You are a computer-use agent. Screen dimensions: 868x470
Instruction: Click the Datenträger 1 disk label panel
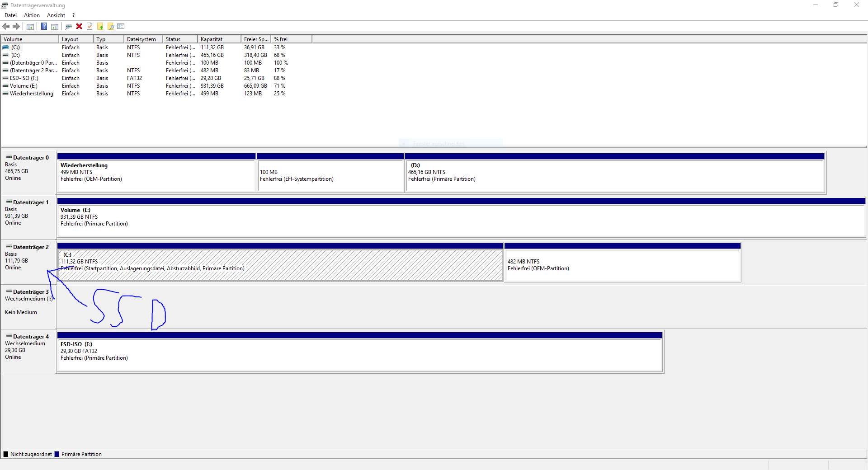(x=28, y=217)
